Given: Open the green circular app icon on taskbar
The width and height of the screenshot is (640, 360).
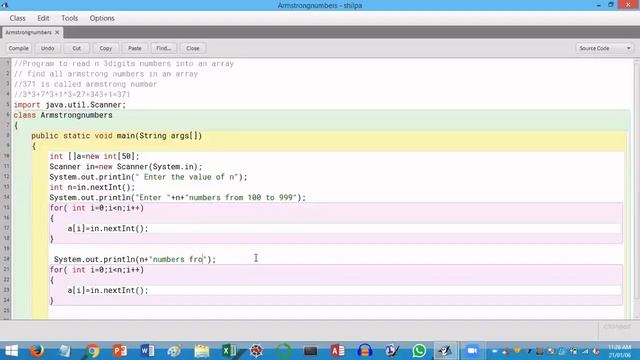Looking at the screenshot, I should pos(284,351).
